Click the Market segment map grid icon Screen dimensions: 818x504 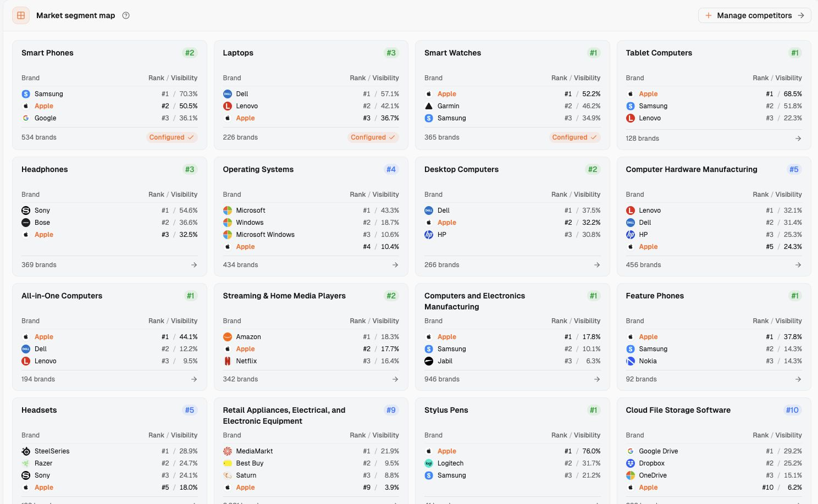point(21,15)
